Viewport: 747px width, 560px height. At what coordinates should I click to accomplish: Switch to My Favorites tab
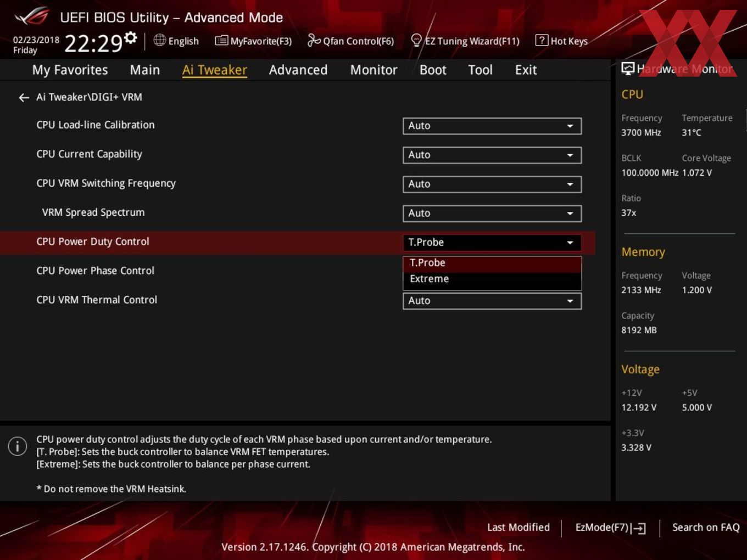(x=70, y=70)
